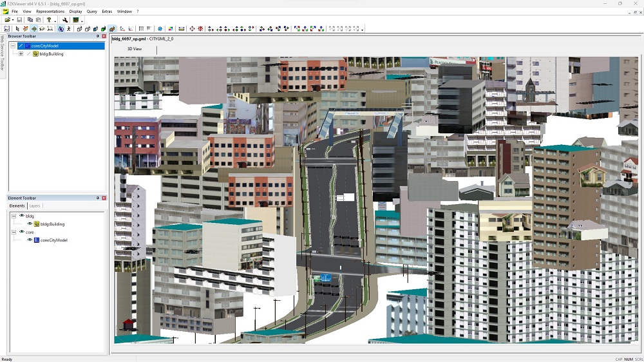Pin the Element Toolbar panel
Screen dimensions: 644x362
(98, 198)
